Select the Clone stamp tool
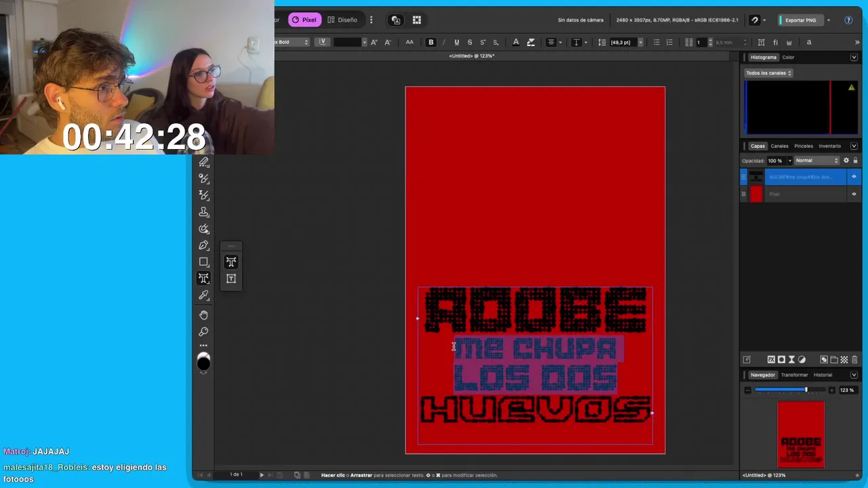The image size is (868, 488). pos(203,212)
